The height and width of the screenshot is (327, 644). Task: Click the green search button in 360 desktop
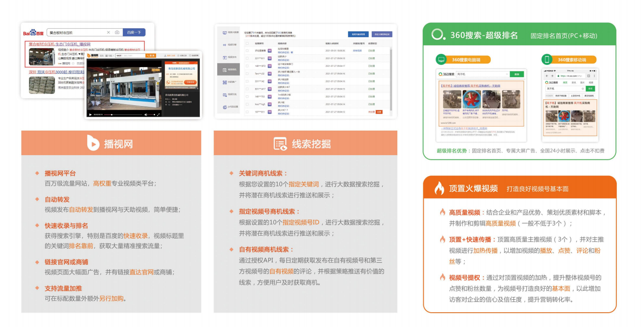[x=517, y=74]
